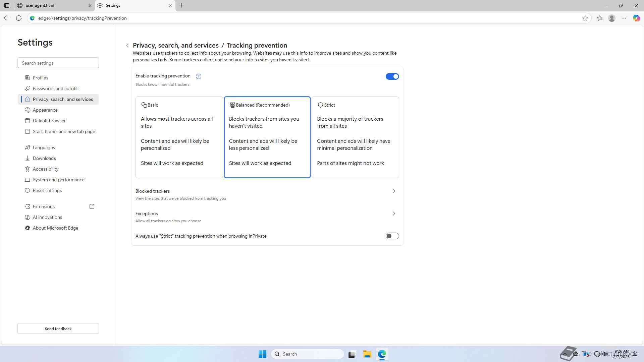Open File Explorer from taskbar
644x362 pixels.
pos(367,354)
